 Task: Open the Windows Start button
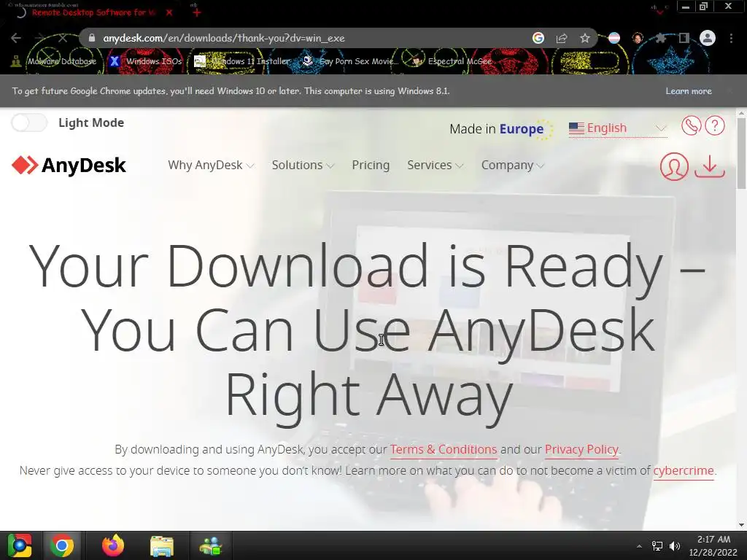(19, 545)
